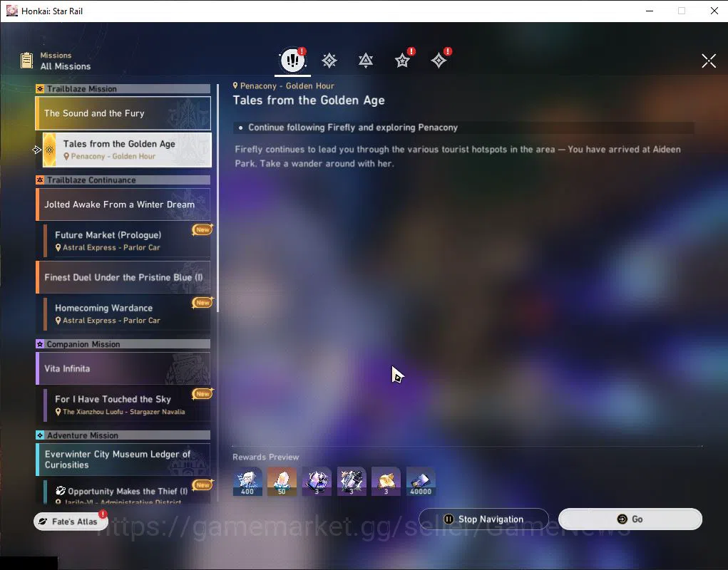Click the New badge on Future Market
The height and width of the screenshot is (570, 728).
tap(202, 229)
